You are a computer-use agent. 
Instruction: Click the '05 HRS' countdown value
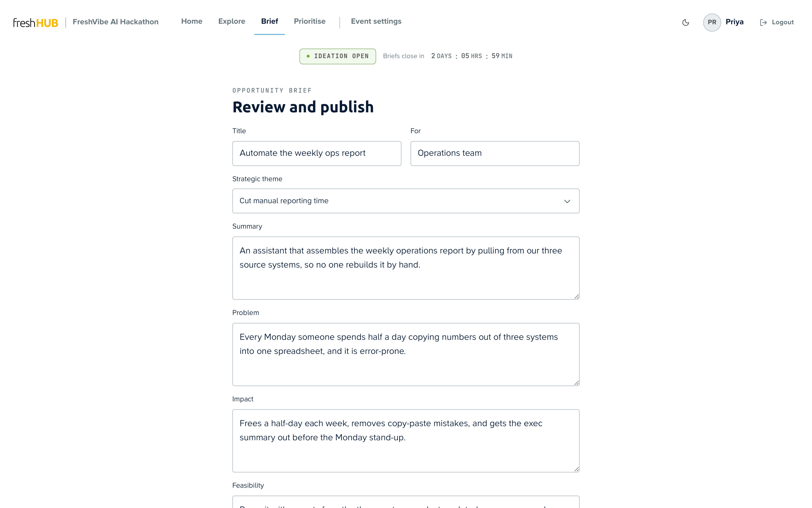471,56
